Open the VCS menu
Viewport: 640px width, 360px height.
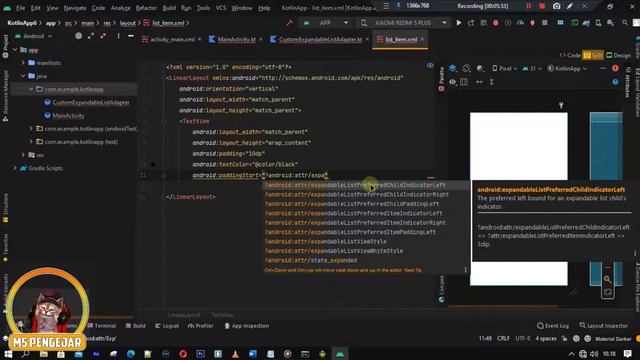tap(221, 8)
